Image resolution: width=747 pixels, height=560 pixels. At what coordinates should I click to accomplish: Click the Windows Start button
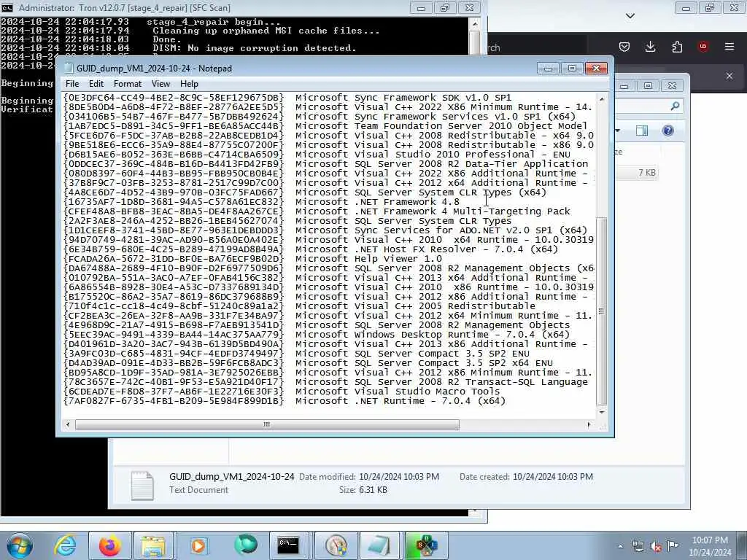click(x=20, y=545)
